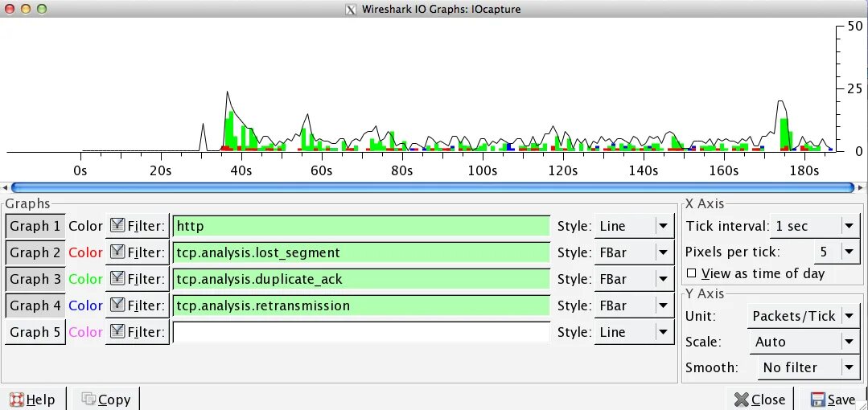Click the tcp.analysis.duplicate_ack filter field
This screenshot has width=868, height=410.
[x=361, y=280]
